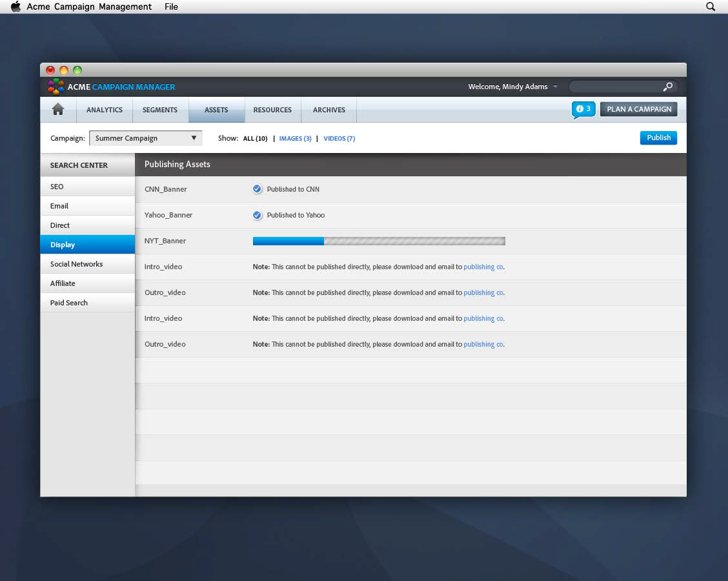This screenshot has height=581, width=728.
Task: Click the Publishing Assets panel header
Action: 410,165
